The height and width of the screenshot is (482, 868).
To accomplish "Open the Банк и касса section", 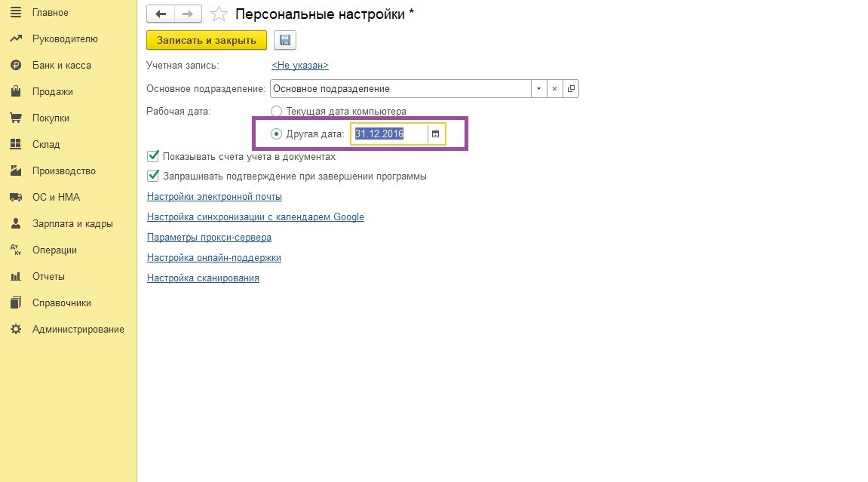I will coord(61,66).
